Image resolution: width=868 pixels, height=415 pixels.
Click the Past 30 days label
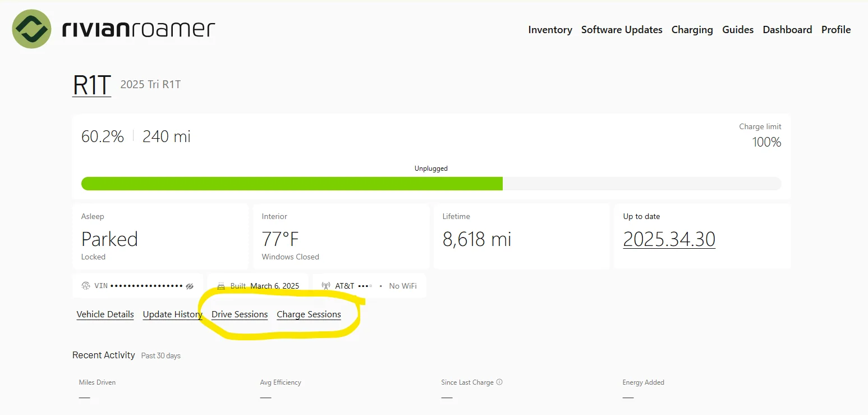161,355
